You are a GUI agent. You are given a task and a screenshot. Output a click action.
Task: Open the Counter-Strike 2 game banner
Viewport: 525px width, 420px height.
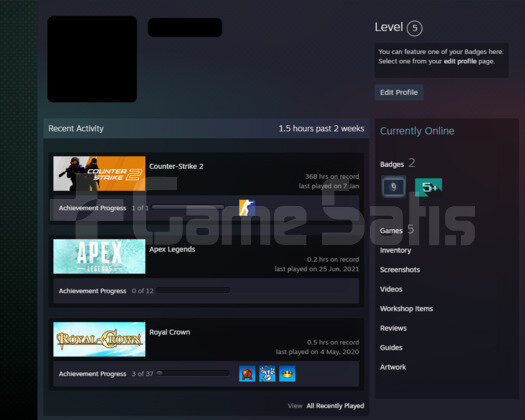99,173
